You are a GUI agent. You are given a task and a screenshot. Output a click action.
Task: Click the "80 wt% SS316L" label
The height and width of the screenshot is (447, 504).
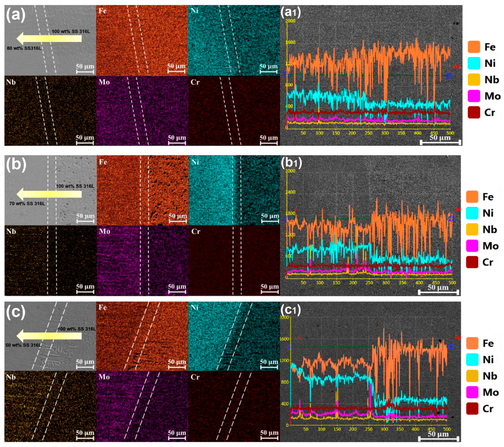pyautogui.click(x=24, y=48)
